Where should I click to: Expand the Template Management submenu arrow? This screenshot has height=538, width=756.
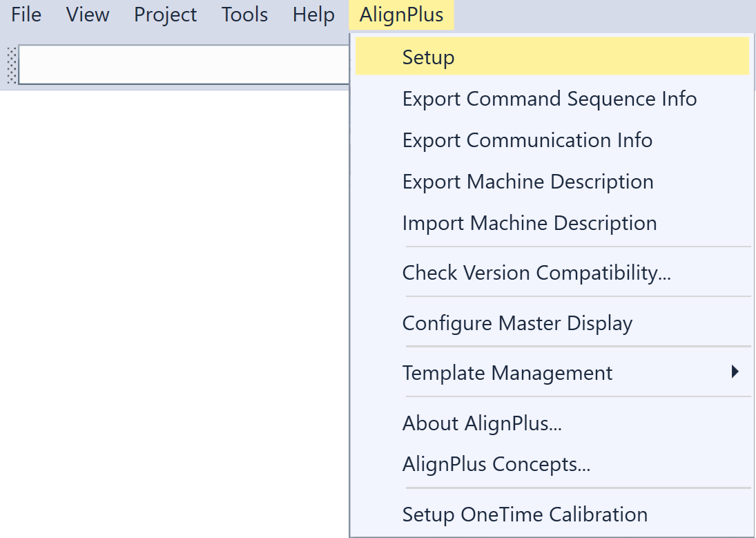735,372
